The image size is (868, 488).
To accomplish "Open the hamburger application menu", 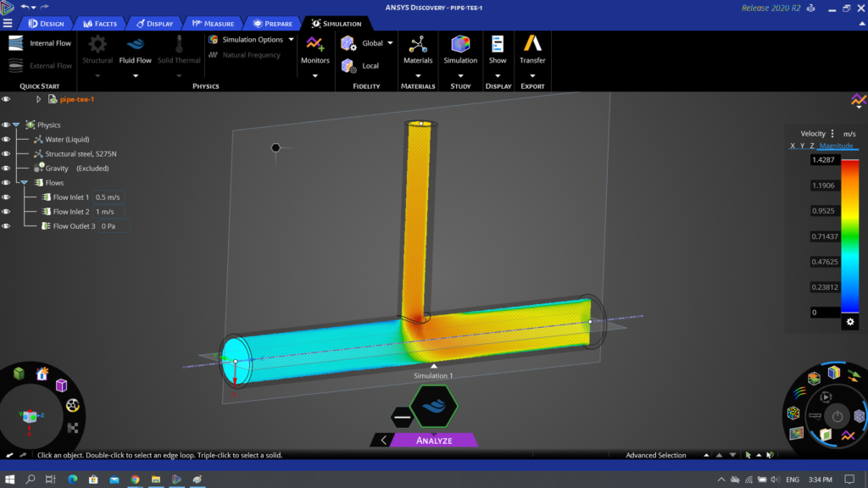I will [8, 23].
